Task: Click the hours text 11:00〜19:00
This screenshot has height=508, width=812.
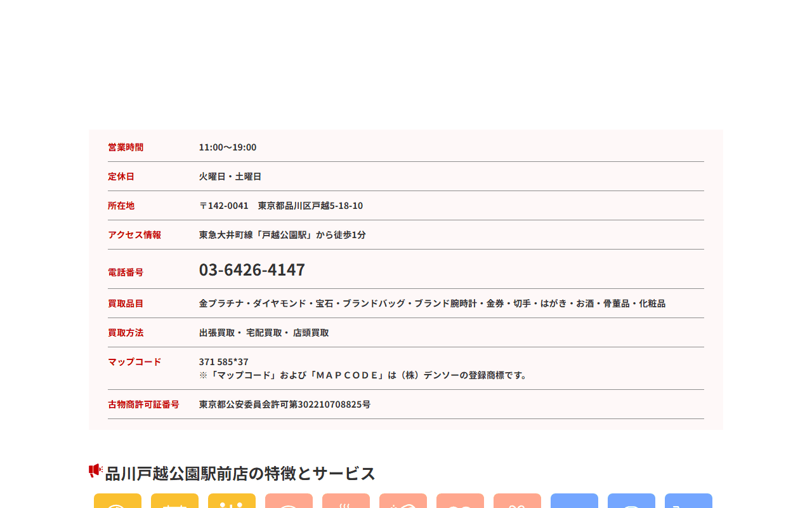Action: [x=228, y=147]
